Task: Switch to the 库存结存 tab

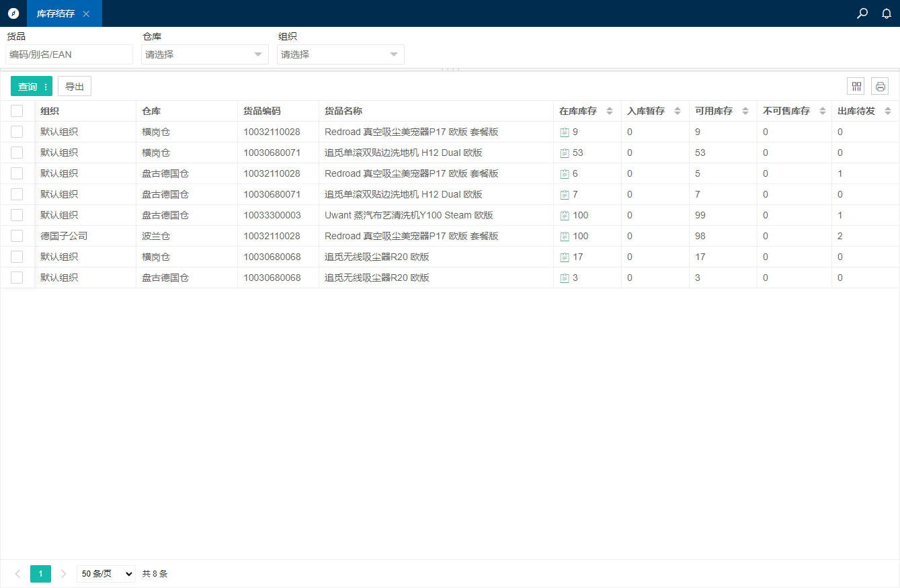Action: pyautogui.click(x=55, y=14)
